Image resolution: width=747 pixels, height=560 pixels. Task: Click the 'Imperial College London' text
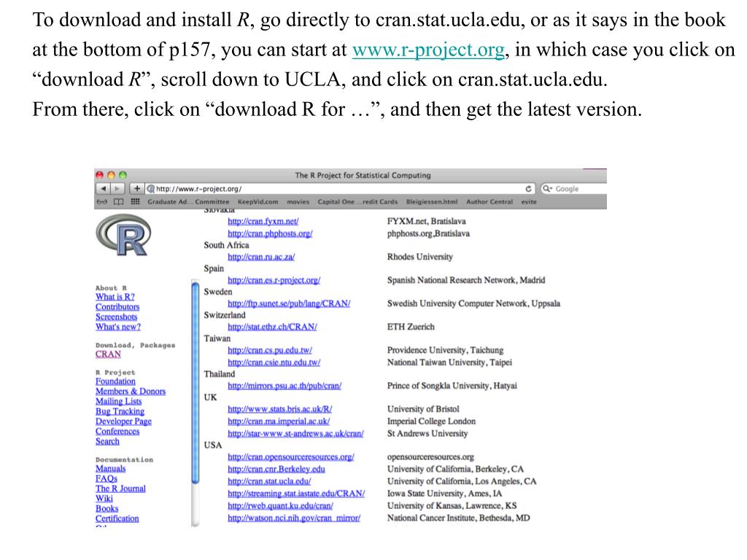point(431,421)
